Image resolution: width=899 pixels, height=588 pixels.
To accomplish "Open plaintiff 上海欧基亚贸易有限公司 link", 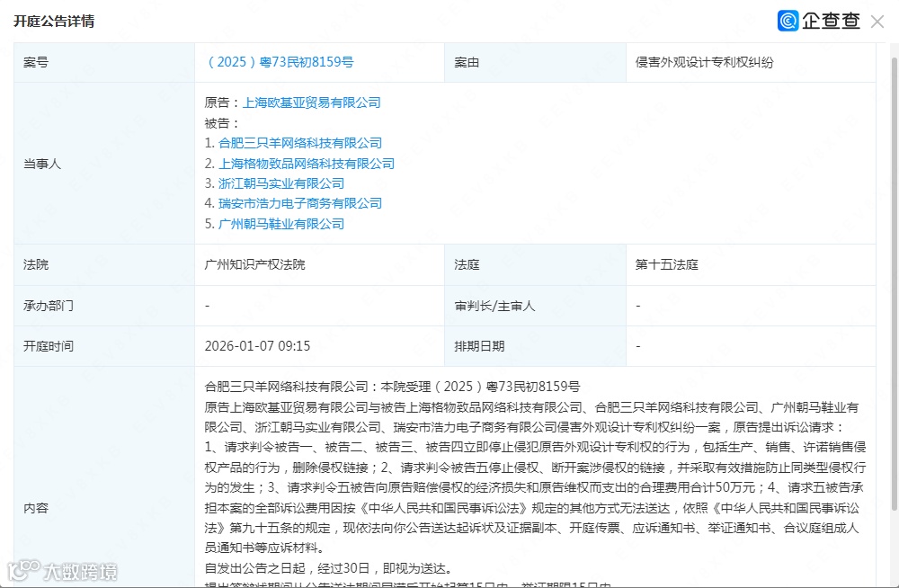I will point(311,102).
